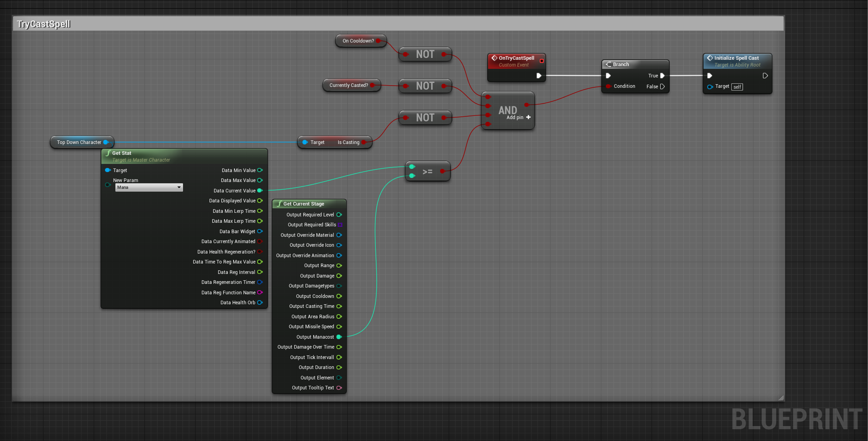Image resolution: width=868 pixels, height=441 pixels.
Task: Click the OnTryCastSpell delegate pin square
Action: pyautogui.click(x=542, y=61)
